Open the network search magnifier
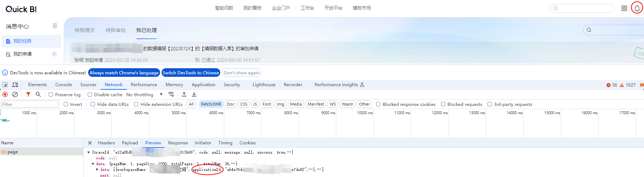 pyautogui.click(x=38, y=94)
